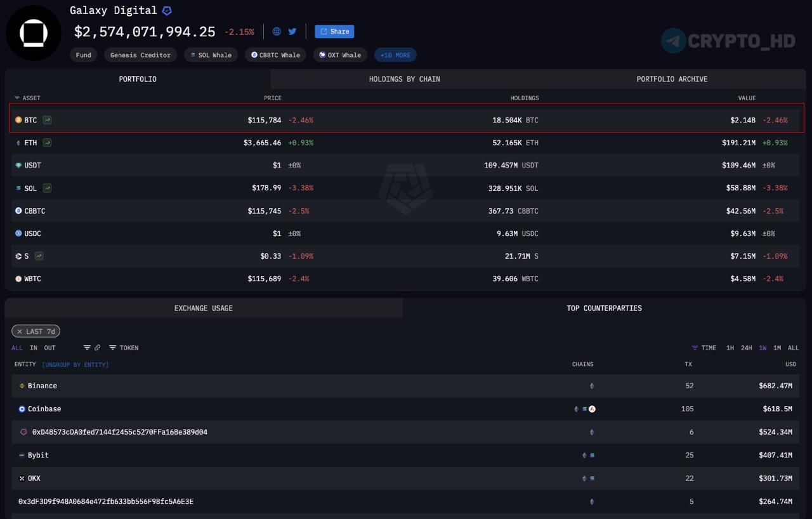Select the Genesis Creditor tag

point(140,55)
